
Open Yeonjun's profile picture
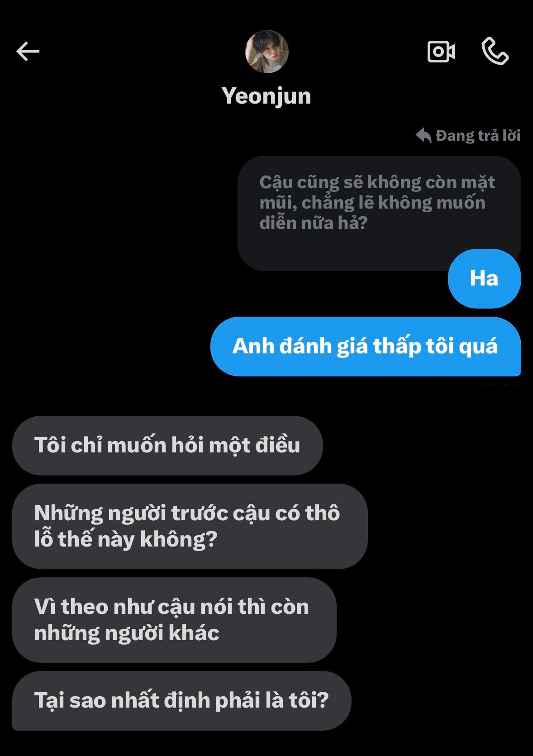coord(266,52)
